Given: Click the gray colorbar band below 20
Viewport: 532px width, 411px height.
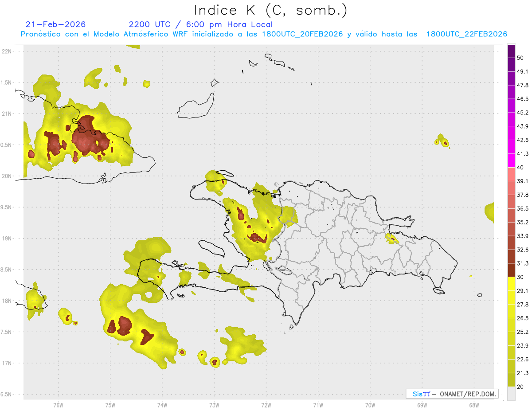Looking at the screenshot, I should click(x=511, y=394).
